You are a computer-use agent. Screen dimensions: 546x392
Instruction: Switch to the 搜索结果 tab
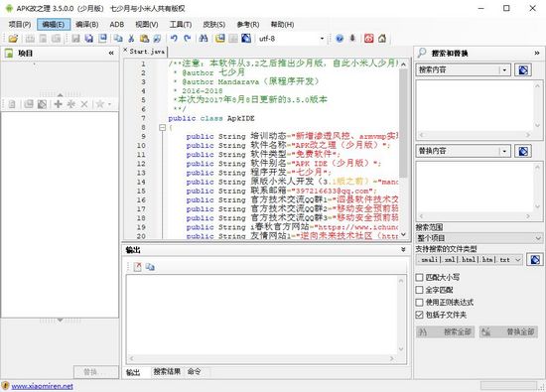[167, 372]
